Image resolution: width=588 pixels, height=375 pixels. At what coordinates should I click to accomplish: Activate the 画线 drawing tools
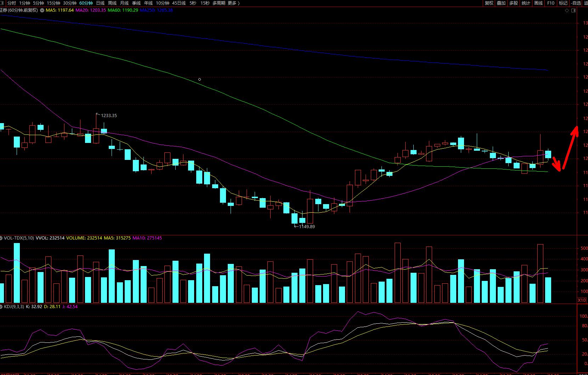tap(538, 3)
